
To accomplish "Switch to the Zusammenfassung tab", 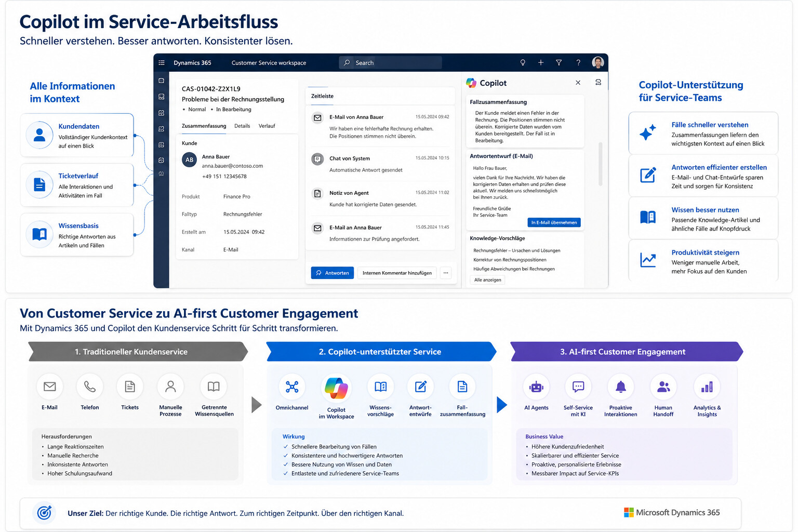I will (x=204, y=126).
